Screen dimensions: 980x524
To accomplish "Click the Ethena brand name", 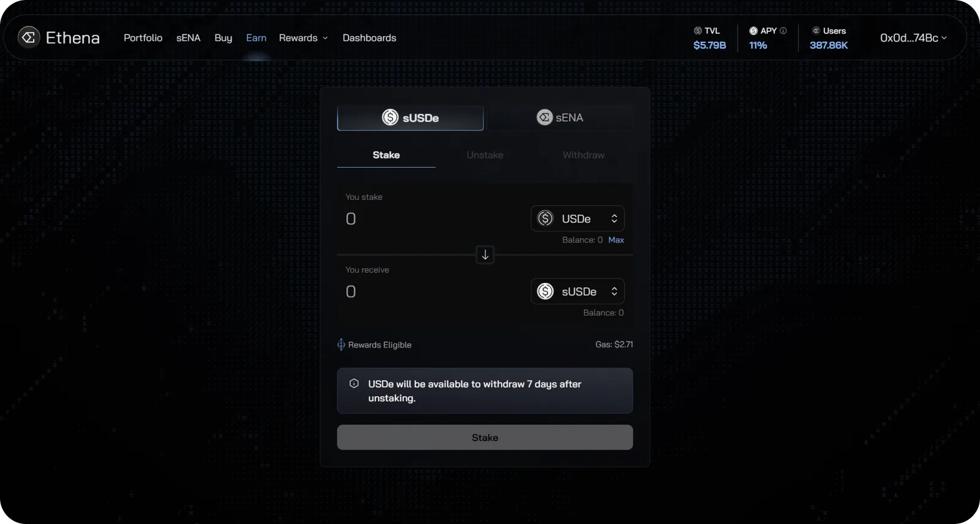I will tap(73, 38).
